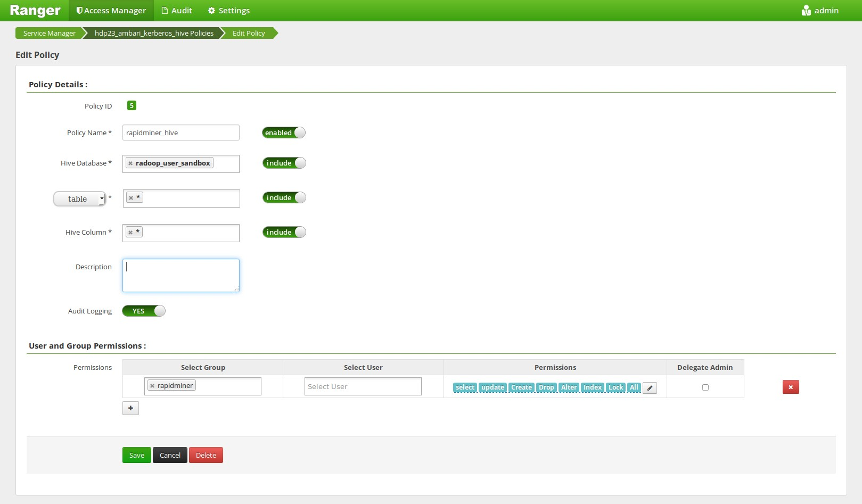Go to Service Manager breadcrumb
This screenshot has width=862, height=504.
(49, 33)
